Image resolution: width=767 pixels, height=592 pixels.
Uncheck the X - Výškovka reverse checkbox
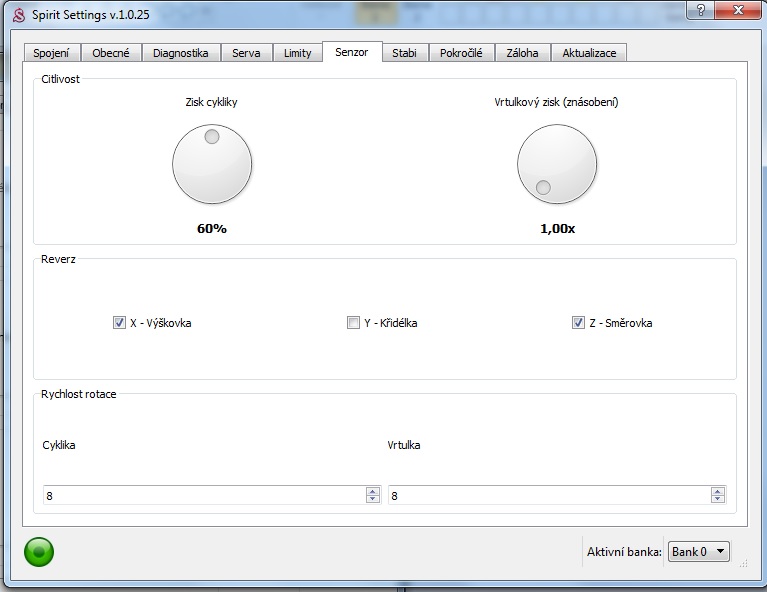pyautogui.click(x=119, y=323)
